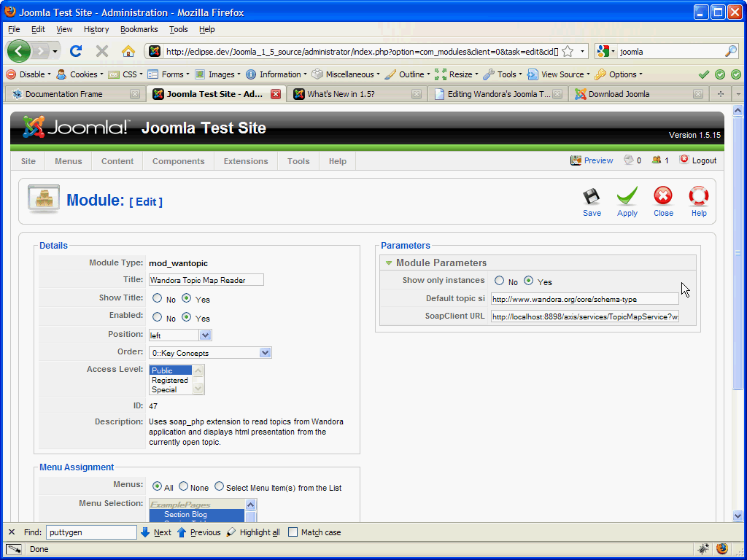Disable the module via Enabled No radio
747x560 pixels.
pyautogui.click(x=156, y=316)
